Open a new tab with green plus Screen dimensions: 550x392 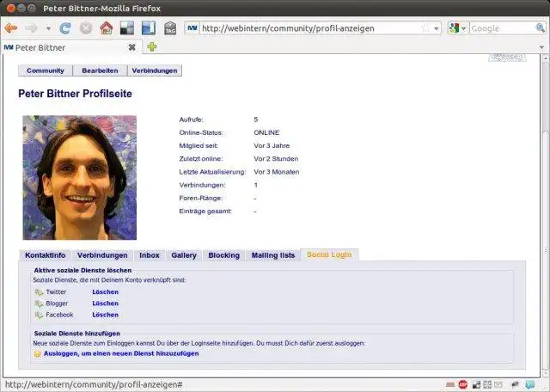tap(152, 46)
